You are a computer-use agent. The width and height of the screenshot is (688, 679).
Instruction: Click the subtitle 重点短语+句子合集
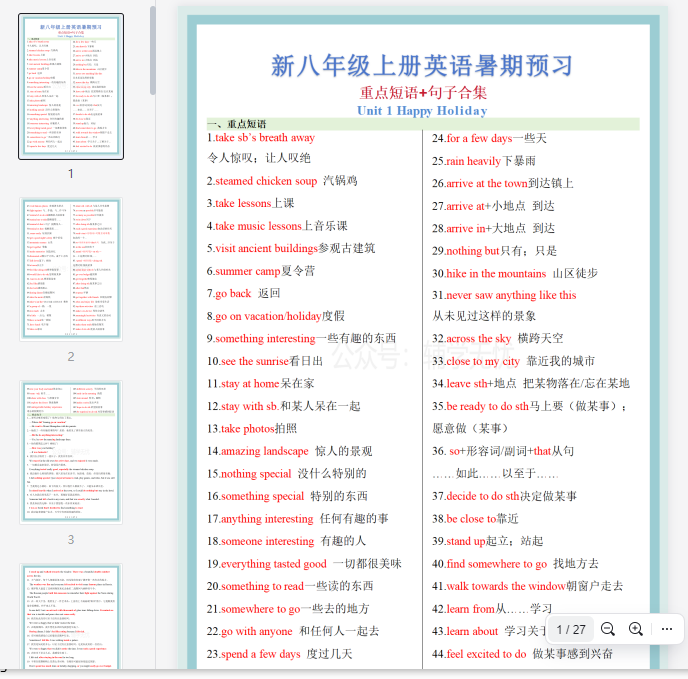[423, 93]
